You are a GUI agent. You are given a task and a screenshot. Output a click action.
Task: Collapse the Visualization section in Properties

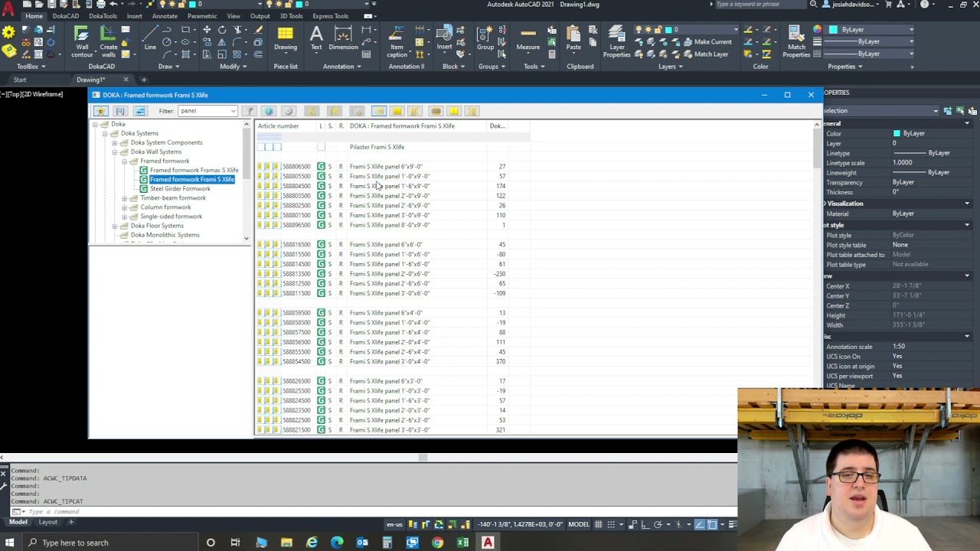(967, 204)
